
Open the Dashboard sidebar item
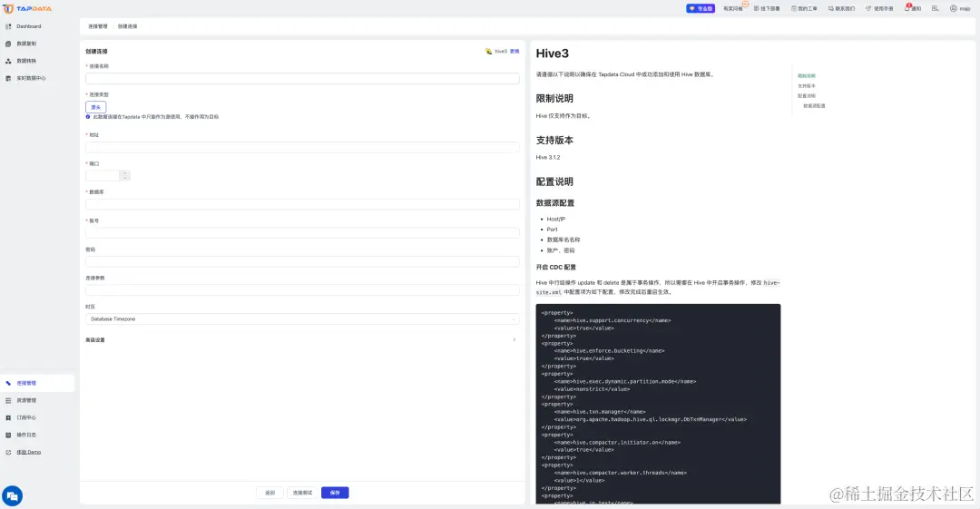(x=29, y=26)
